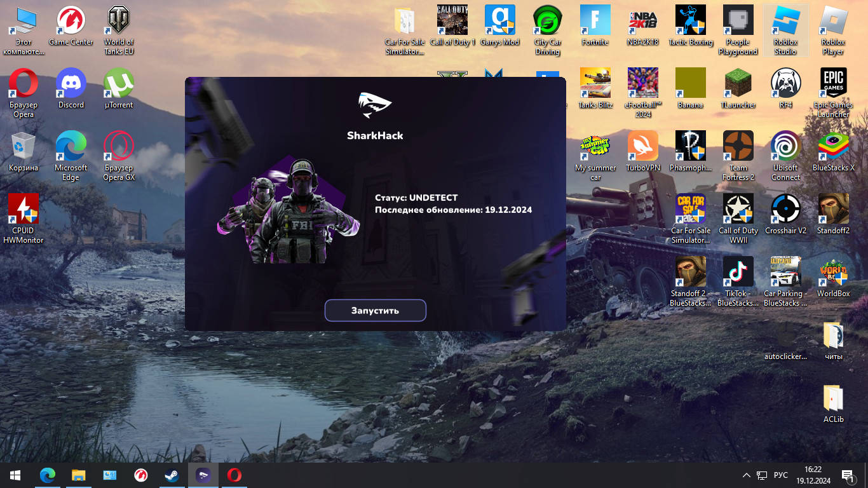The width and height of the screenshot is (868, 488).
Task: Open Edge from the taskbar
Action: point(48,475)
